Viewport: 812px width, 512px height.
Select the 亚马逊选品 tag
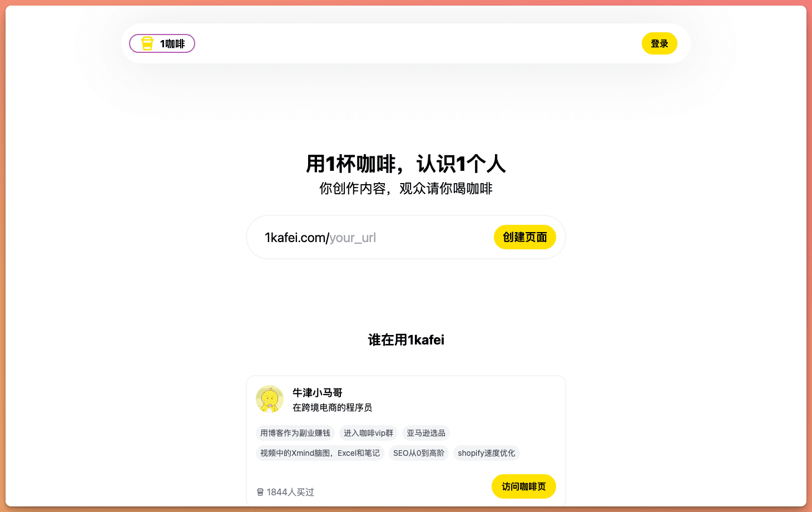pos(426,433)
